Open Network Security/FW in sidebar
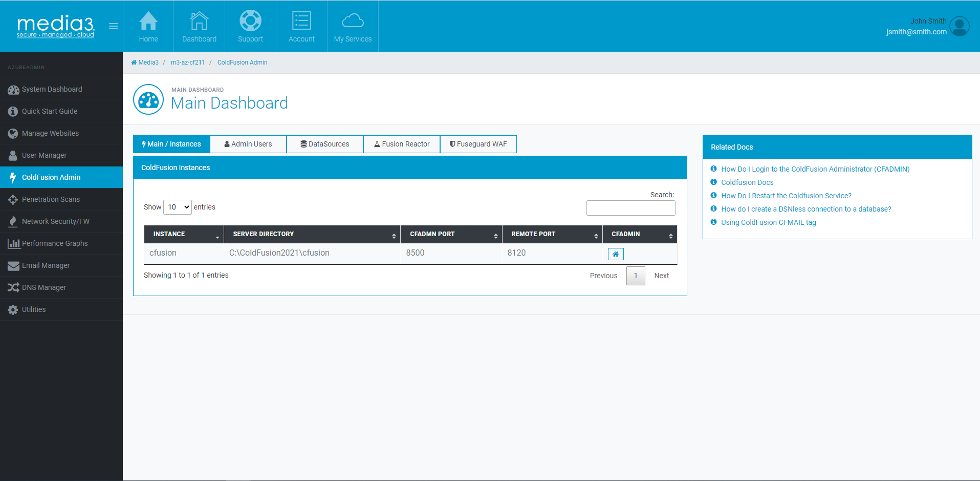The image size is (980, 481). click(61, 221)
